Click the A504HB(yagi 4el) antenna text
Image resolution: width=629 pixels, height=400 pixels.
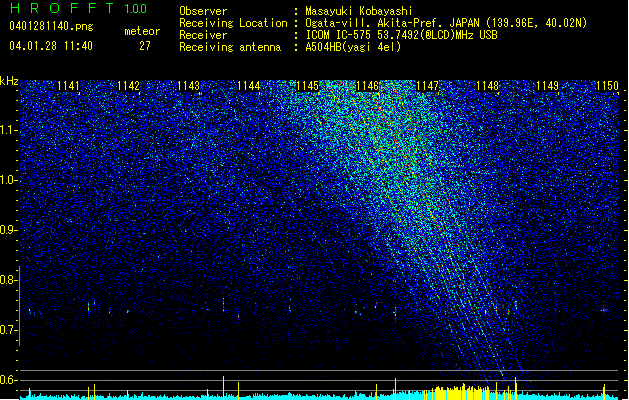pos(353,47)
